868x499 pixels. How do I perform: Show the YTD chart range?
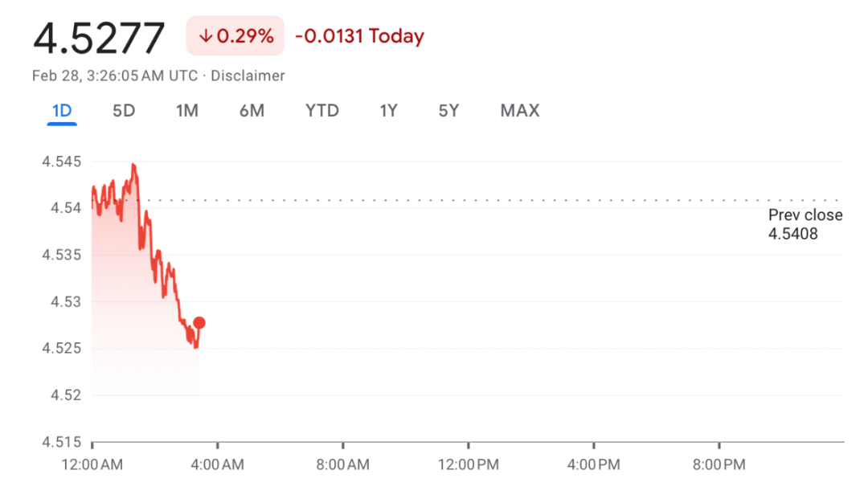322,111
